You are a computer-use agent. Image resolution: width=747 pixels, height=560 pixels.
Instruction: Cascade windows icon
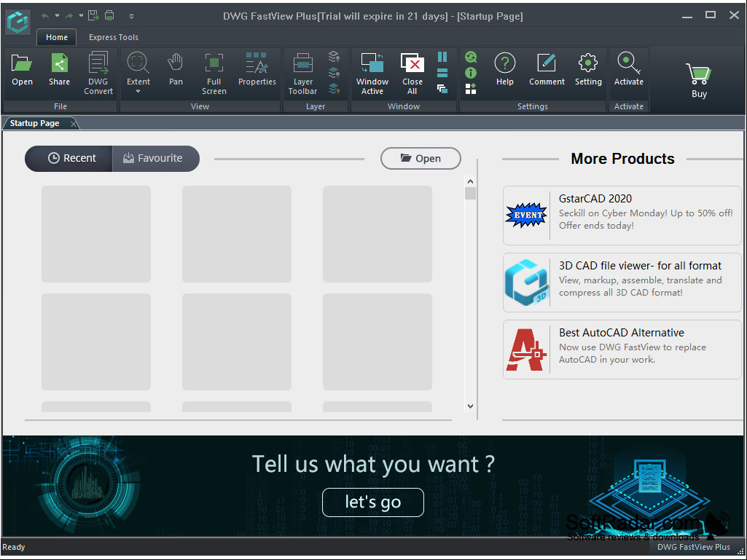tap(442, 89)
